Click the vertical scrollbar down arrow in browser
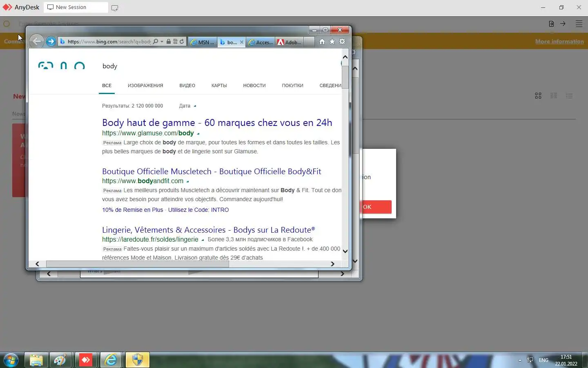This screenshot has height=368, width=588. pyautogui.click(x=345, y=251)
